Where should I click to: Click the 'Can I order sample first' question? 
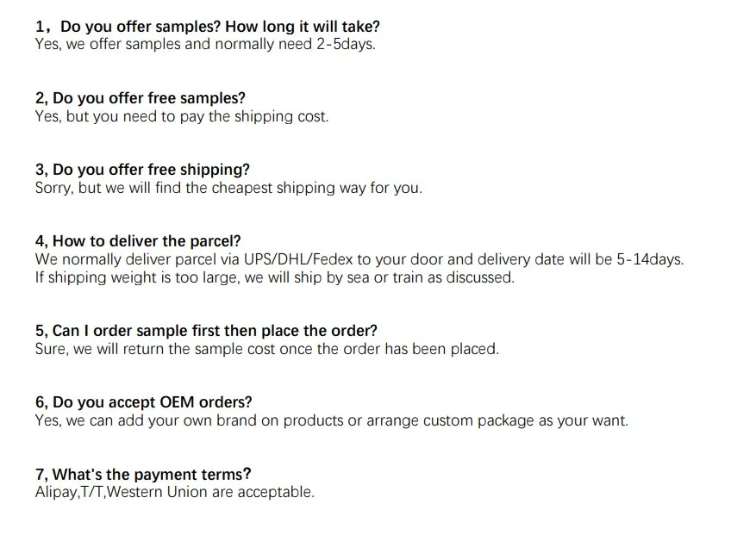point(206,331)
